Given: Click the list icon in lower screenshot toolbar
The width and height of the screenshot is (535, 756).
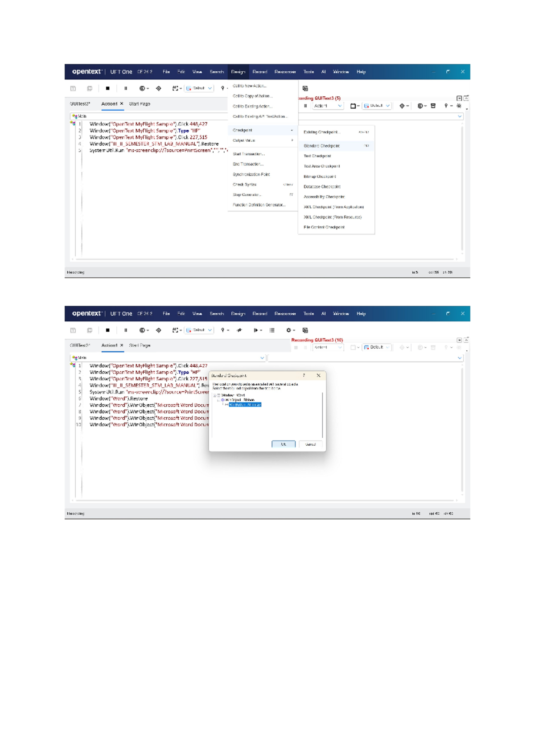Looking at the screenshot, I should point(272,330).
